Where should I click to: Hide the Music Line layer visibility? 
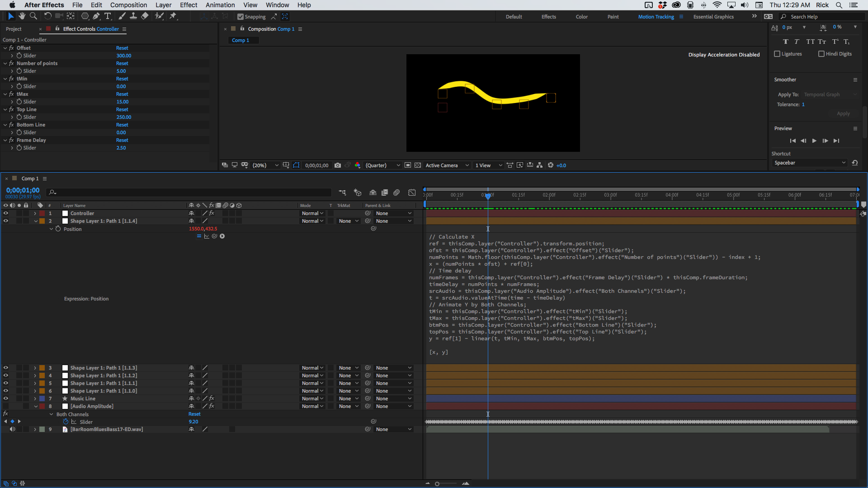tap(6, 398)
